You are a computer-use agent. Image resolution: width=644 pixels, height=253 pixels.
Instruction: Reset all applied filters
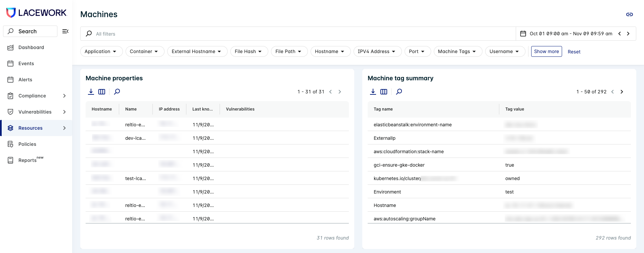pyautogui.click(x=574, y=52)
